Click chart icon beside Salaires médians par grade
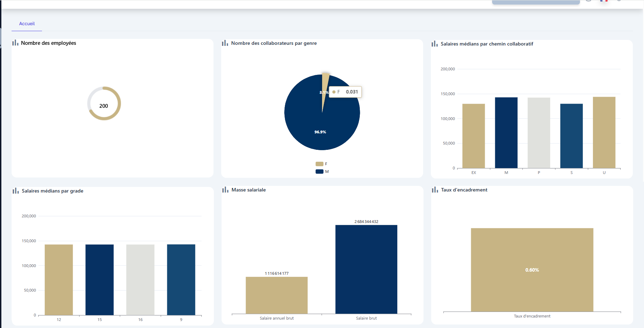 pos(16,191)
